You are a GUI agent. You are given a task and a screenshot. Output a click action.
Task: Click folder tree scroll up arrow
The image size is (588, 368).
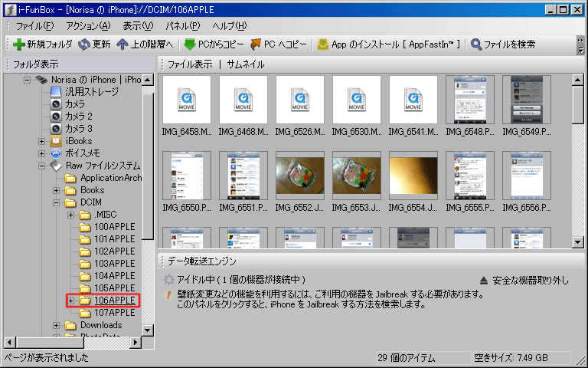pyautogui.click(x=148, y=80)
